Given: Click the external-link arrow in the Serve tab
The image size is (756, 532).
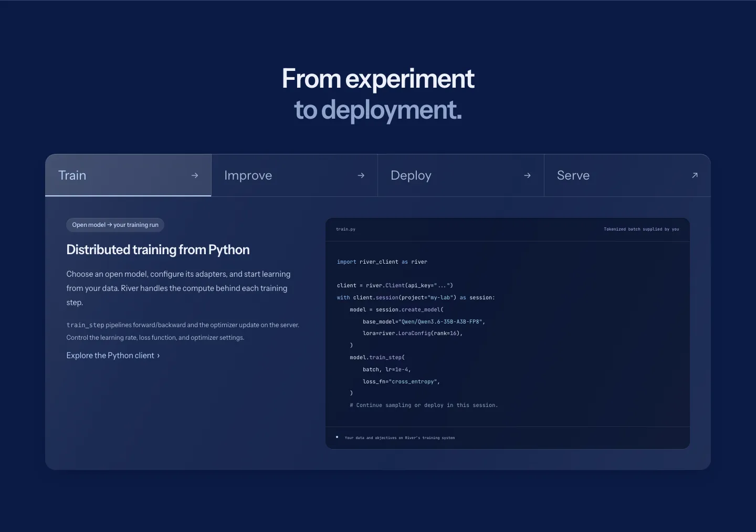Looking at the screenshot, I should (x=695, y=175).
